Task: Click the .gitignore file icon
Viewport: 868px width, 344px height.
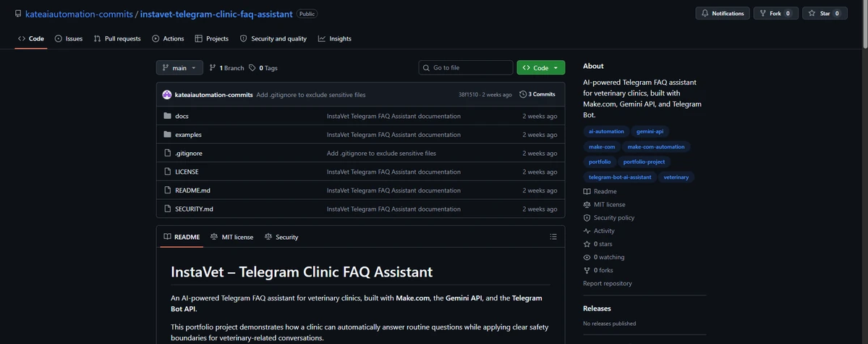Action: point(168,154)
